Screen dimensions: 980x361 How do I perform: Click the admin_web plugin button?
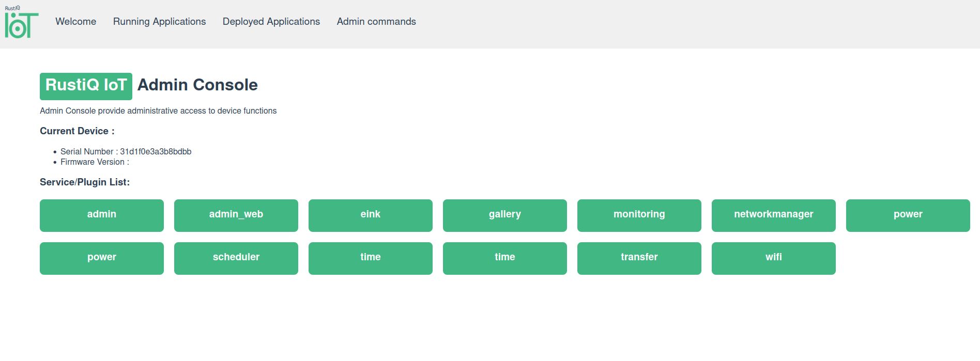click(x=236, y=215)
